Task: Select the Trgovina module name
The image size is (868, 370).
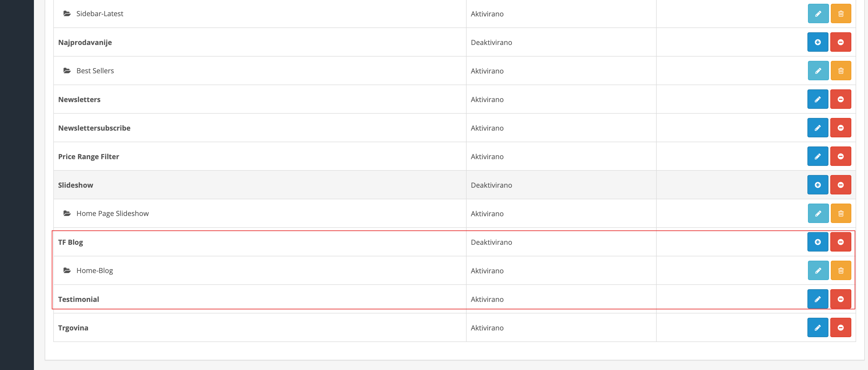Action: tap(73, 328)
